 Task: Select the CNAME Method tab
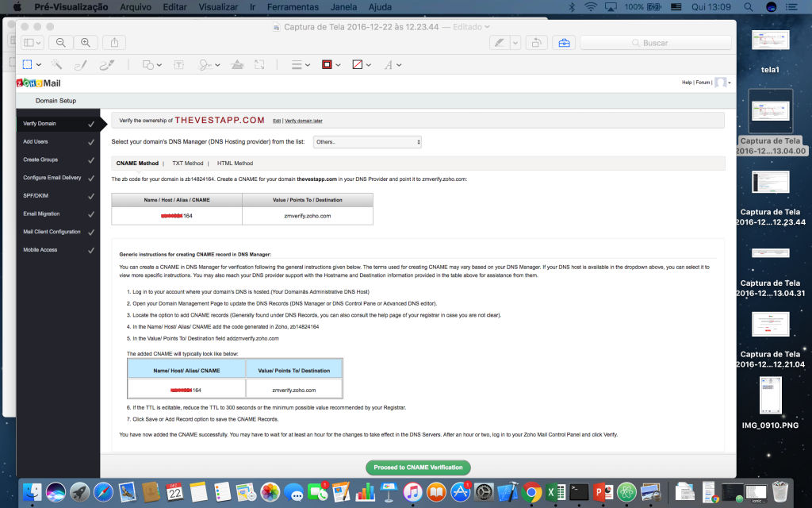[137, 164]
